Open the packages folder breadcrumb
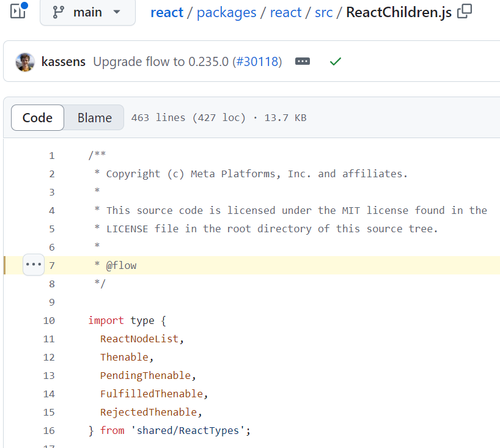This screenshot has width=500, height=448. click(226, 12)
